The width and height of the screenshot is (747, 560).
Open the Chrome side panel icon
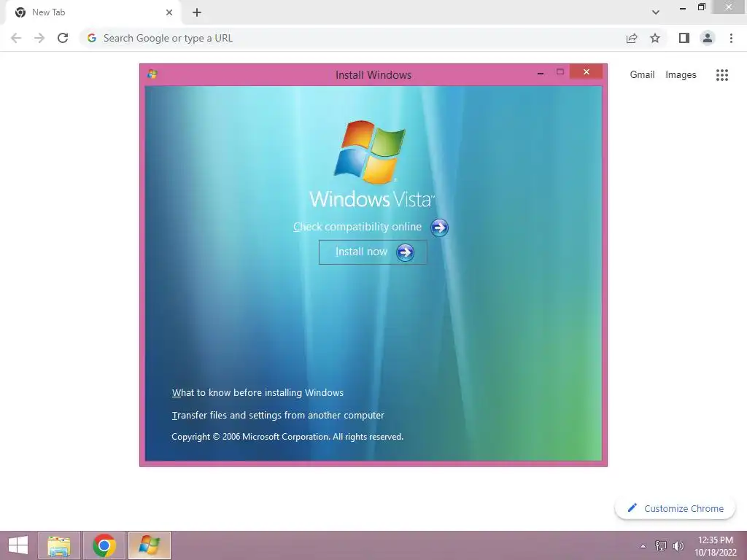(x=684, y=38)
